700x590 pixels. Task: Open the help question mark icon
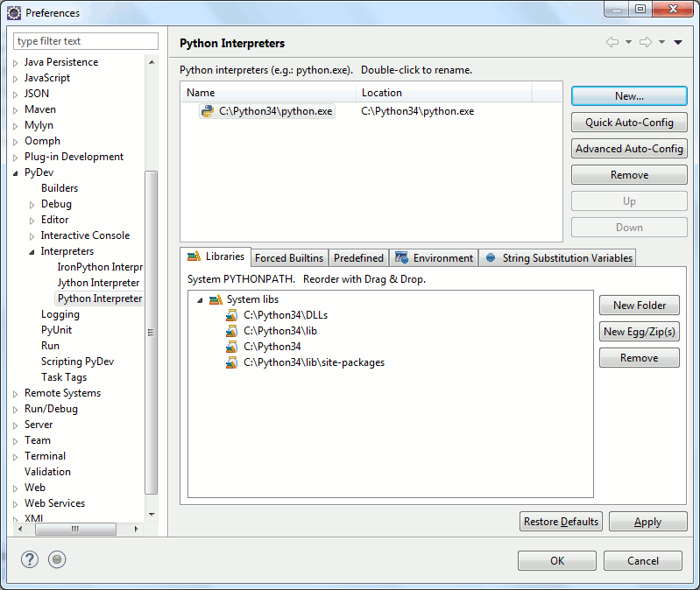(30, 559)
